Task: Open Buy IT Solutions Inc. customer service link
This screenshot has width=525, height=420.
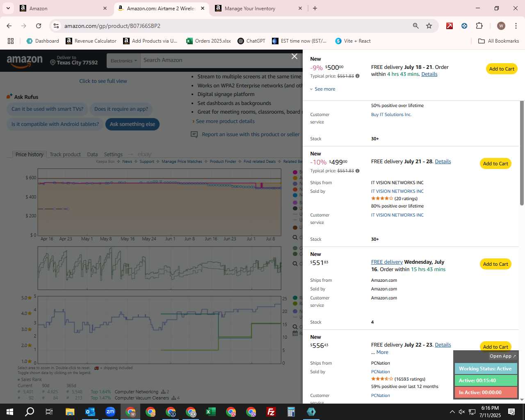Action: point(391,115)
